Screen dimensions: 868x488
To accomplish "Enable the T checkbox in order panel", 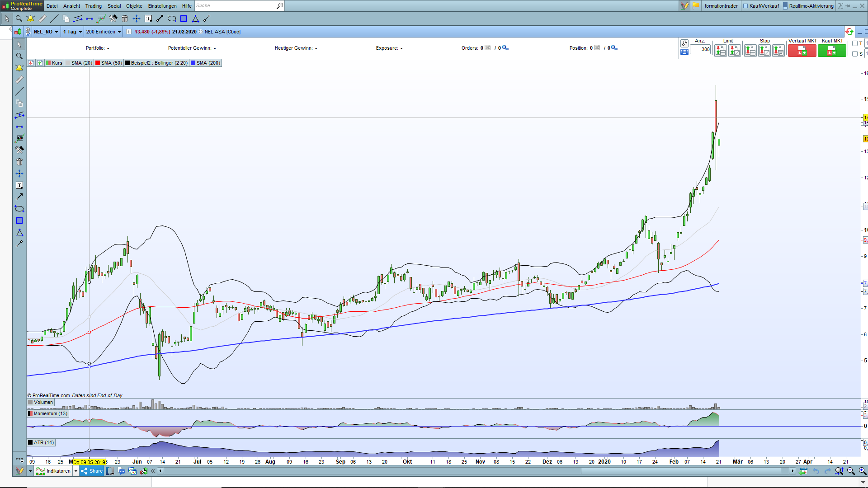I will pyautogui.click(x=855, y=44).
